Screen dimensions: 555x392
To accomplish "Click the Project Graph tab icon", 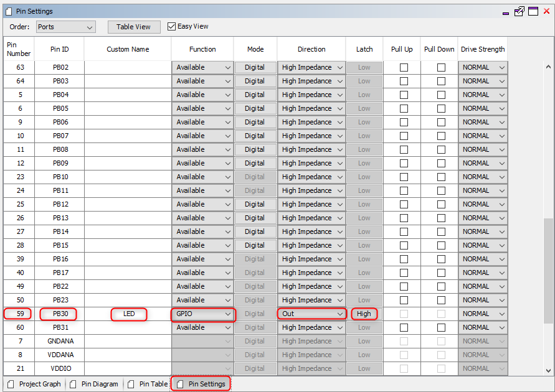I will (11, 384).
